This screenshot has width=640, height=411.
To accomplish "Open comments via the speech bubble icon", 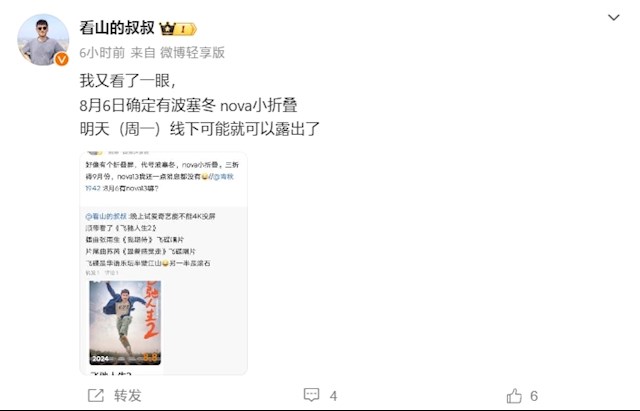I will click(x=311, y=395).
